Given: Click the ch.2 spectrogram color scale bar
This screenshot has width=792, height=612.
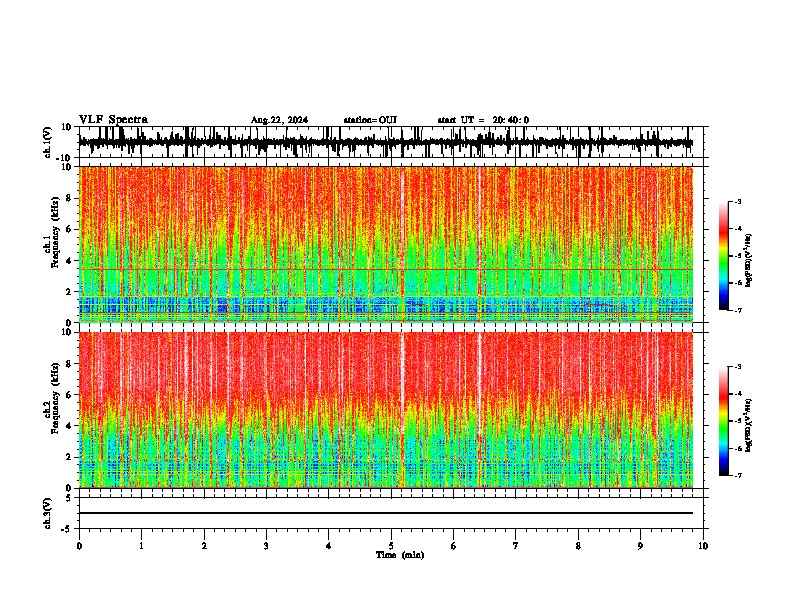Looking at the screenshot, I should pos(723,421).
